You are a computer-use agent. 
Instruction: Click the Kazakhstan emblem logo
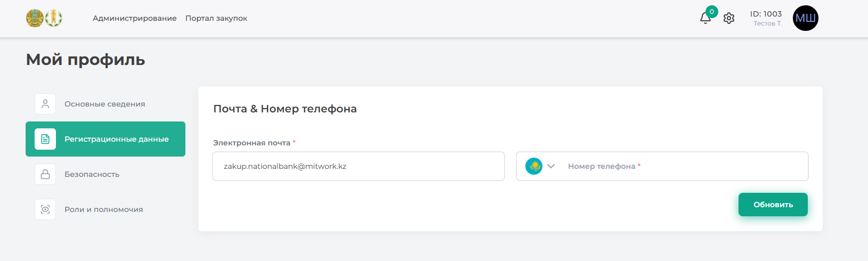[x=35, y=18]
